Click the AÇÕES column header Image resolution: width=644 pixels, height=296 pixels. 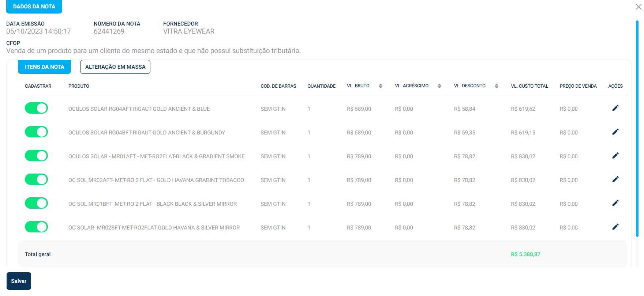pyautogui.click(x=615, y=86)
